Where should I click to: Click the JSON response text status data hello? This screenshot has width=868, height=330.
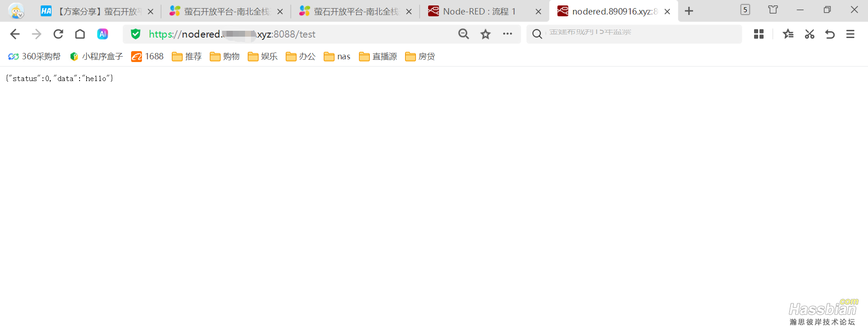pos(59,78)
